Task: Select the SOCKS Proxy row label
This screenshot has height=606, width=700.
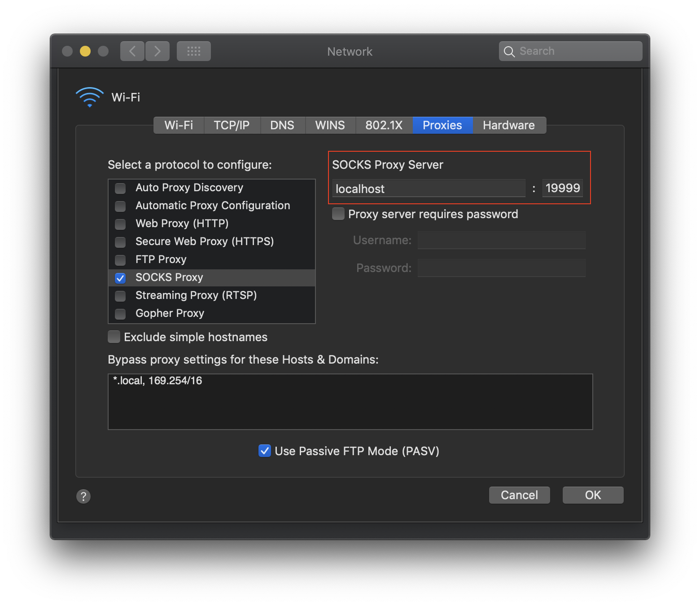Action: point(170,277)
